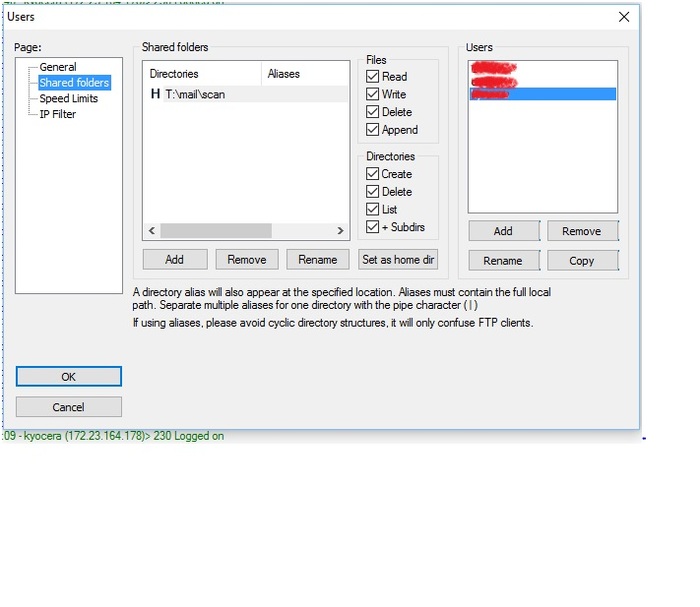The image size is (700, 607).
Task: Click the Aliases column header
Action: click(x=304, y=74)
